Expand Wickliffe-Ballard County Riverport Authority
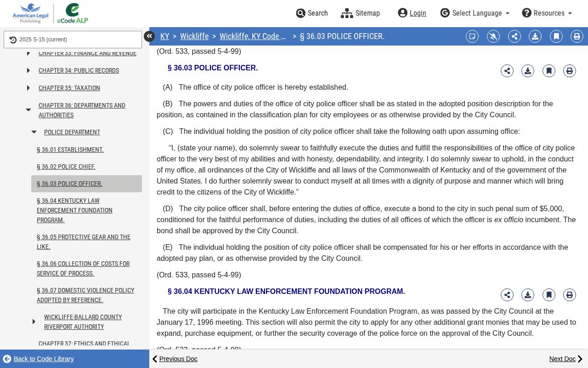588x368 pixels. pos(34,322)
